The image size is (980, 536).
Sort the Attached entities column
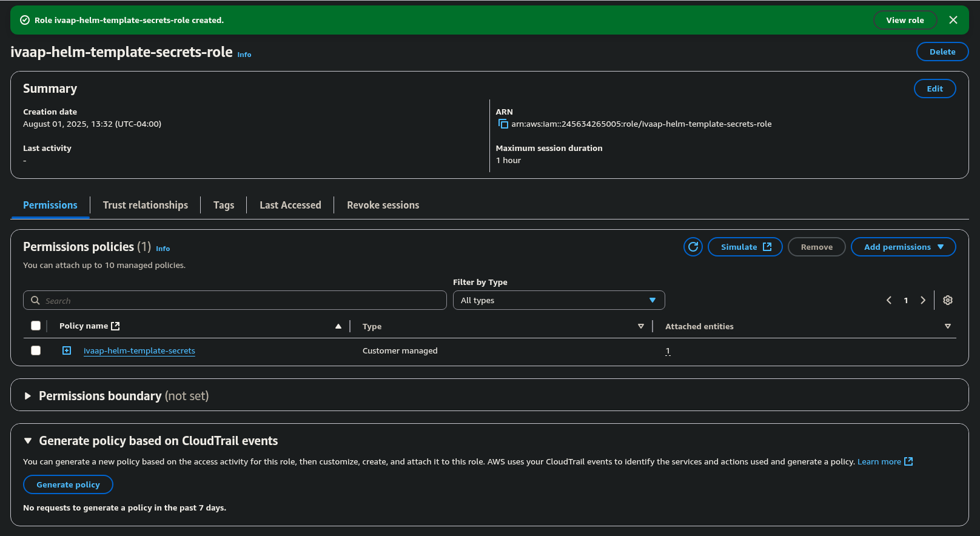(x=948, y=326)
